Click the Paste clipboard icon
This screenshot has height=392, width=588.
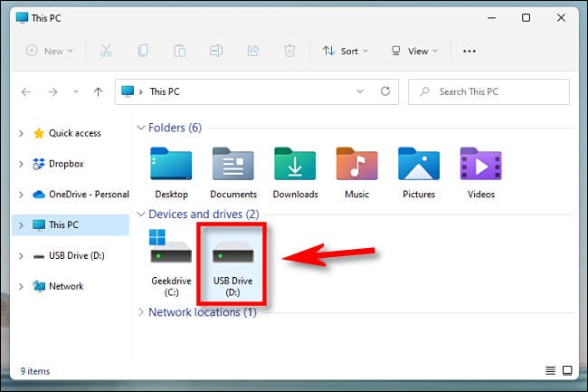pos(180,51)
